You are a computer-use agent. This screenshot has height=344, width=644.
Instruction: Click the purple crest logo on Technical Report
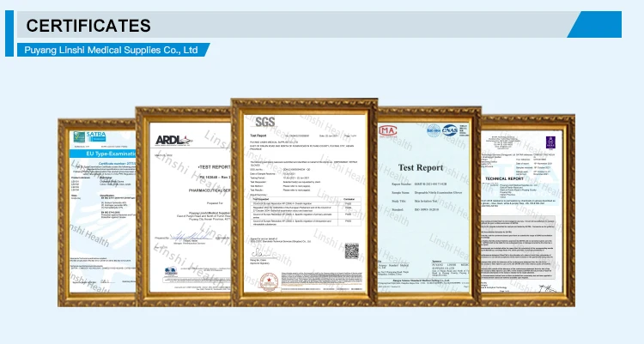click(550, 142)
